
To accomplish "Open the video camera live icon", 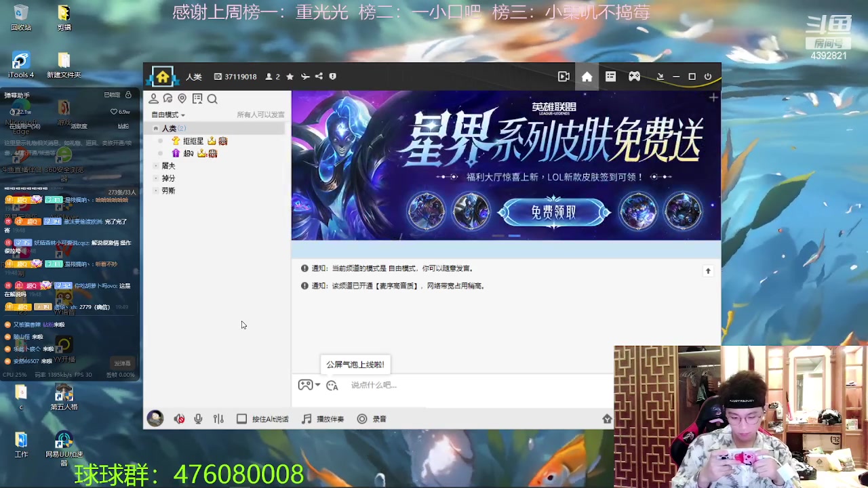I will coord(564,77).
